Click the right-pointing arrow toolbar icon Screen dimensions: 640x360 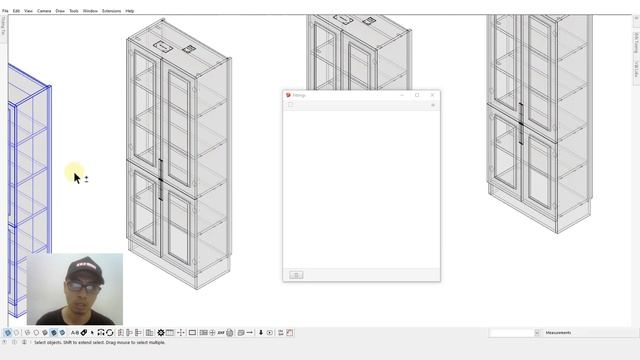[x=249, y=333]
